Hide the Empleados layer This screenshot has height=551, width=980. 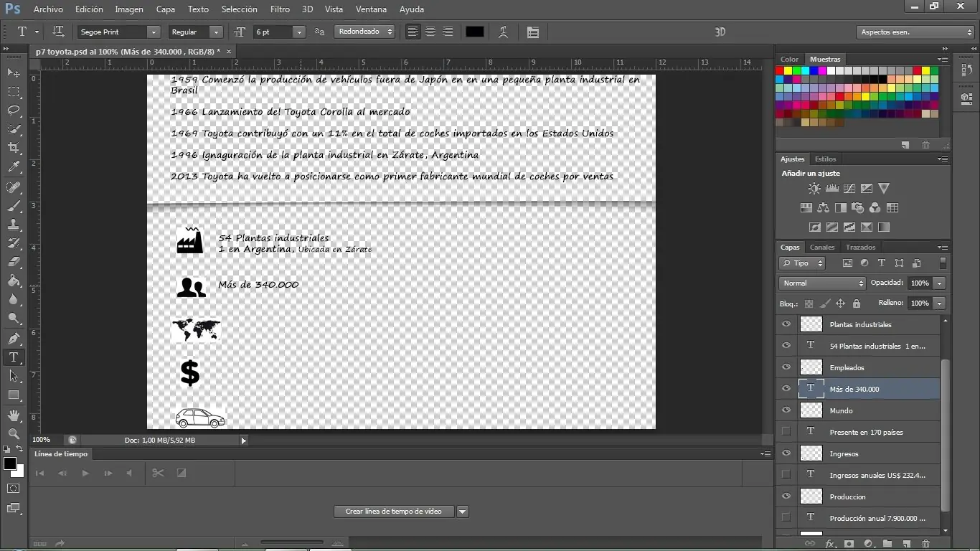coord(786,367)
